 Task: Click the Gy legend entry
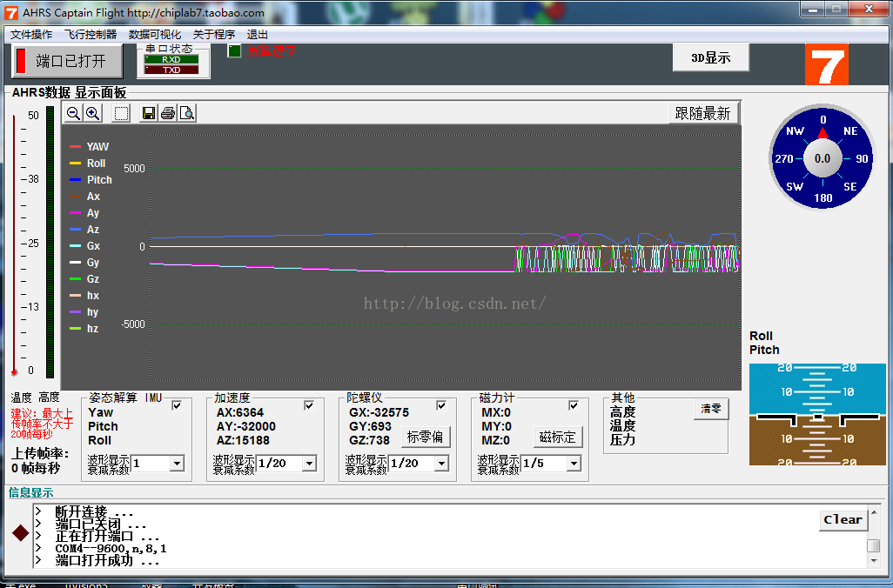pos(84,263)
